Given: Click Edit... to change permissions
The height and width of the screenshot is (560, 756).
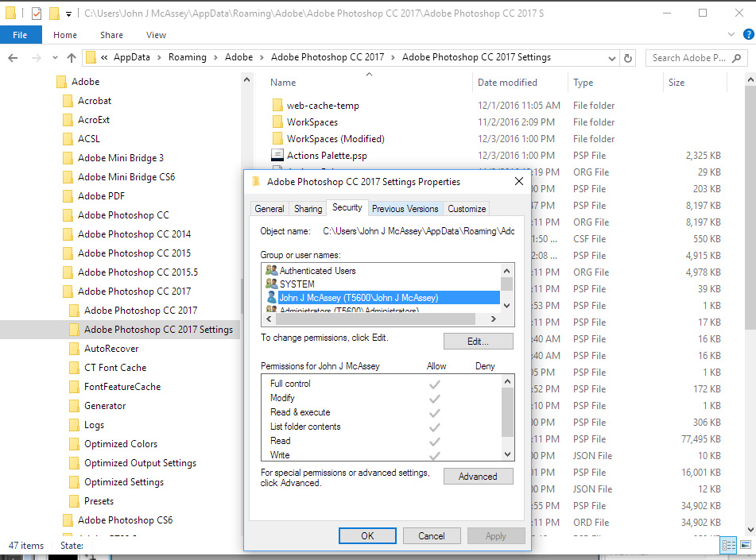Looking at the screenshot, I should [x=478, y=342].
